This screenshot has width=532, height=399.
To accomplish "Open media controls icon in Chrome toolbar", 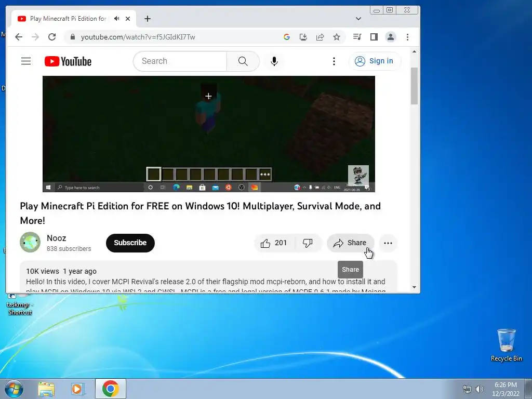I will (x=357, y=37).
